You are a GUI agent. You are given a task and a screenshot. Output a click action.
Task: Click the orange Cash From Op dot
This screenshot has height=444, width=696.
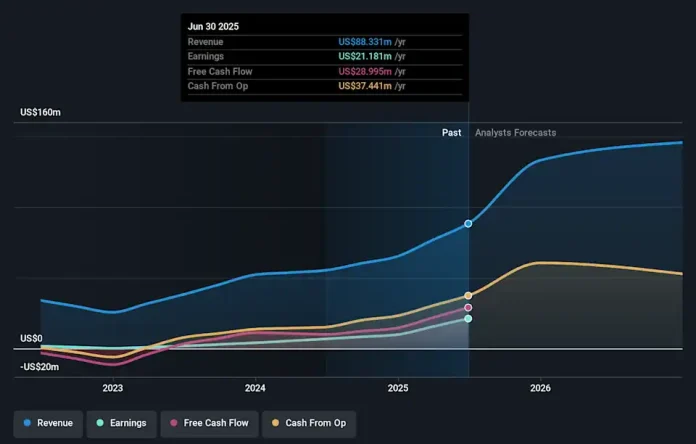[x=279, y=423]
